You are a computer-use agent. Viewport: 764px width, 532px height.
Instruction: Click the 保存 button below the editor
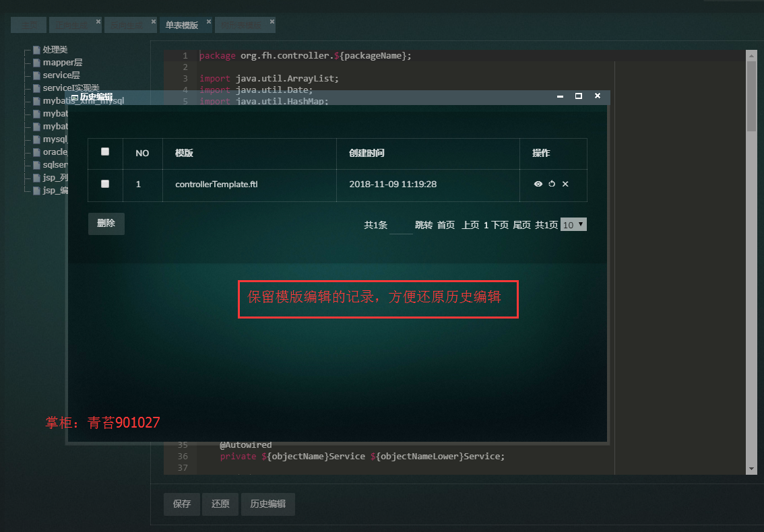[x=182, y=504]
